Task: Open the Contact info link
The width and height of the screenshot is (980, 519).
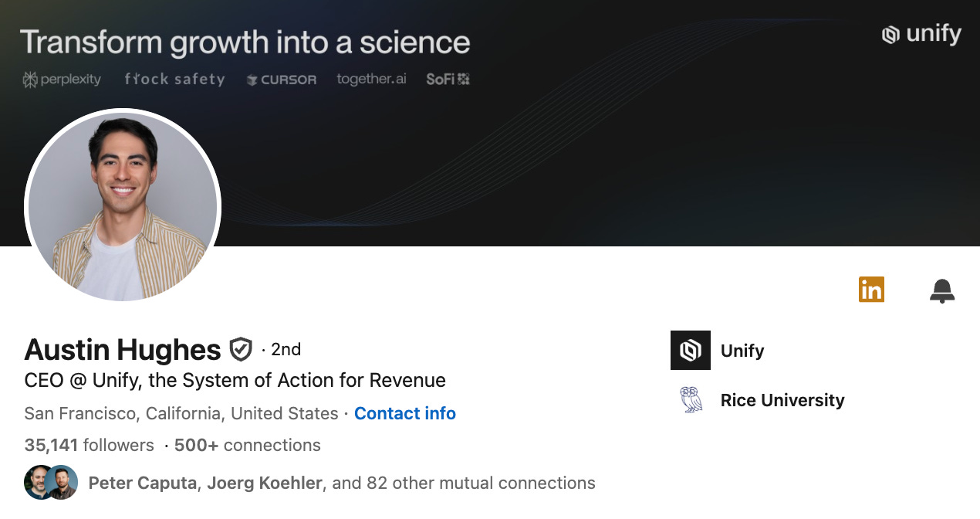Action: click(405, 413)
